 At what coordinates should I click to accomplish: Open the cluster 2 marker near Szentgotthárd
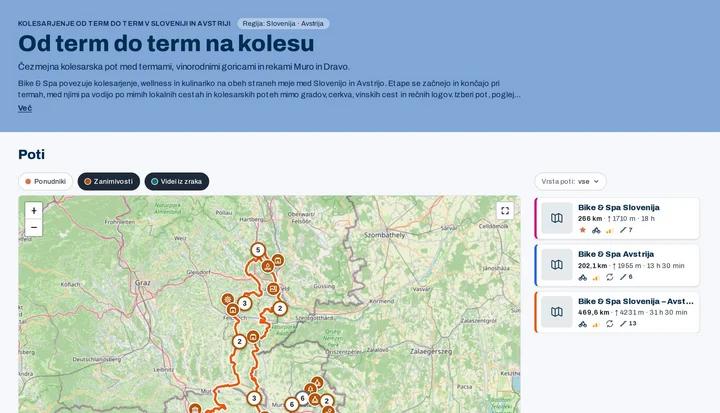280,309
